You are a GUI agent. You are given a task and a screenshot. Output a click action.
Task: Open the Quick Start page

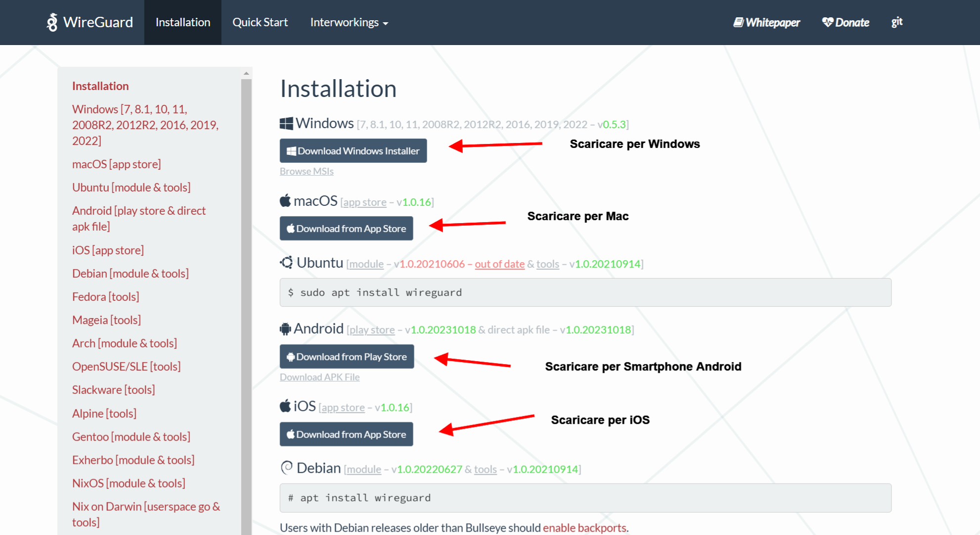click(x=260, y=22)
